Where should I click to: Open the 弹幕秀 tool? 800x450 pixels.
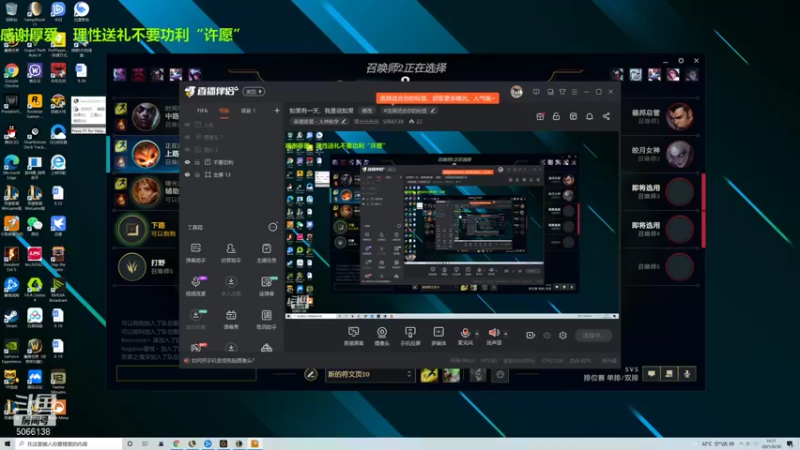tap(231, 319)
